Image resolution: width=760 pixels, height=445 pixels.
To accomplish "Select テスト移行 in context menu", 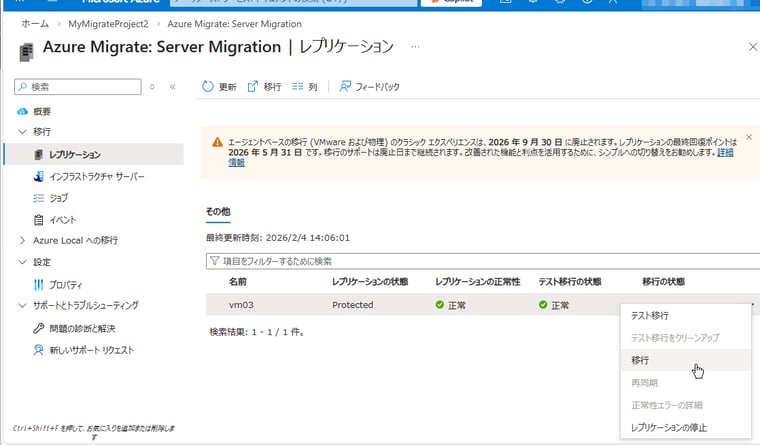I will click(685, 316).
